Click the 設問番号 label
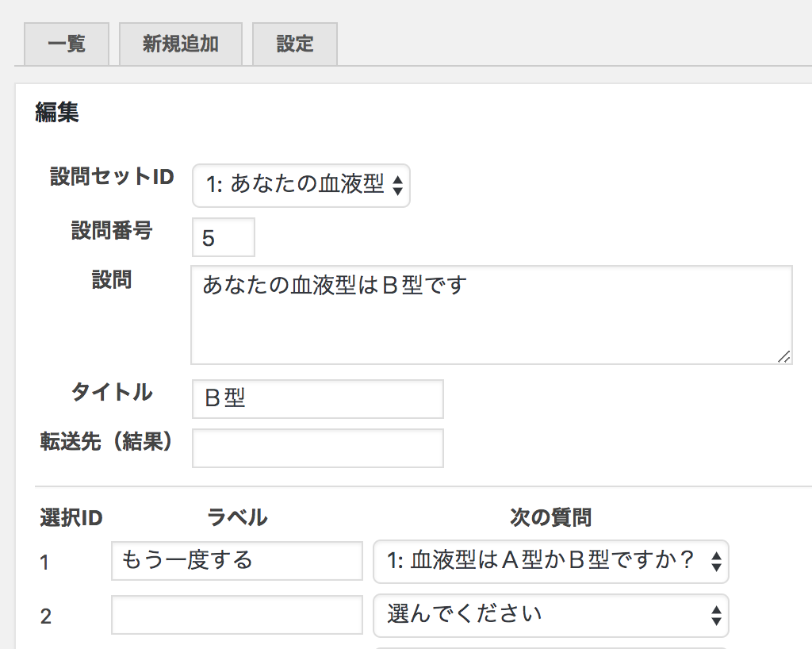Viewport: 812px width, 649px height. pyautogui.click(x=112, y=231)
